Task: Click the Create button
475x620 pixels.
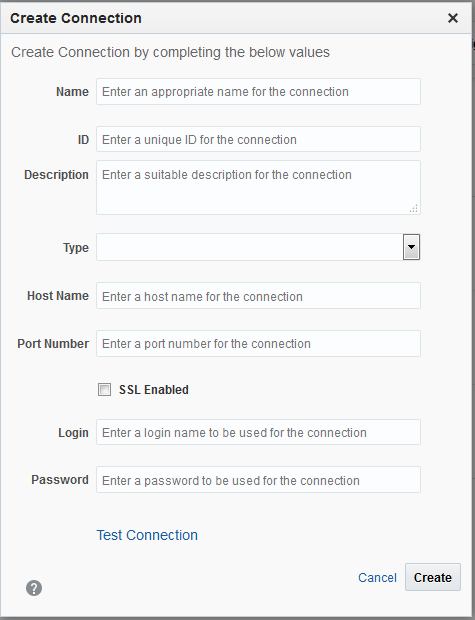Action: click(x=433, y=577)
